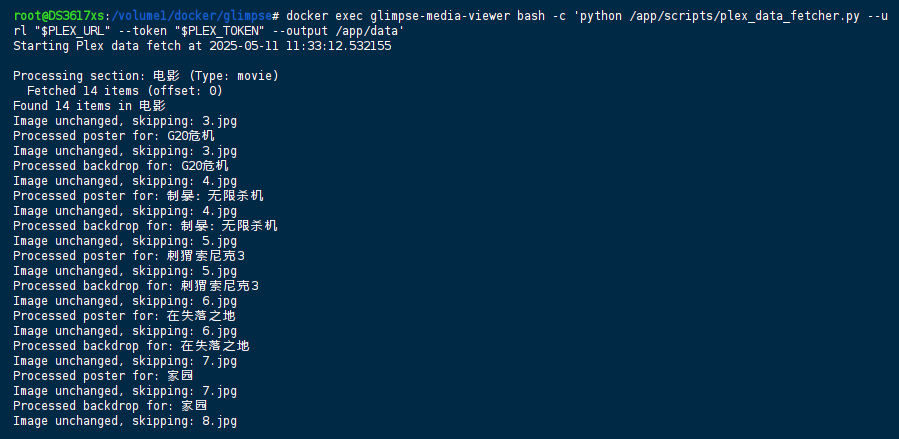
Task: Click Processed backdrop for: G20危机 line
Action: point(121,166)
